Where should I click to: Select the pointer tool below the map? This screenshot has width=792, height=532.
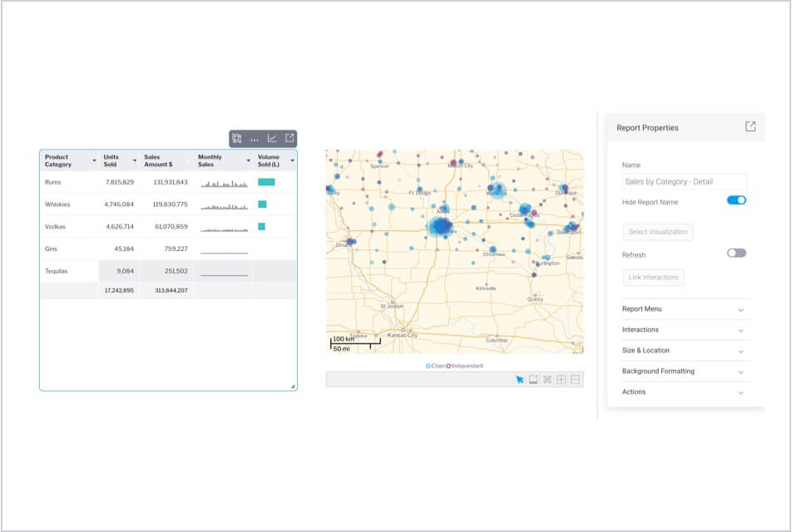click(x=518, y=380)
